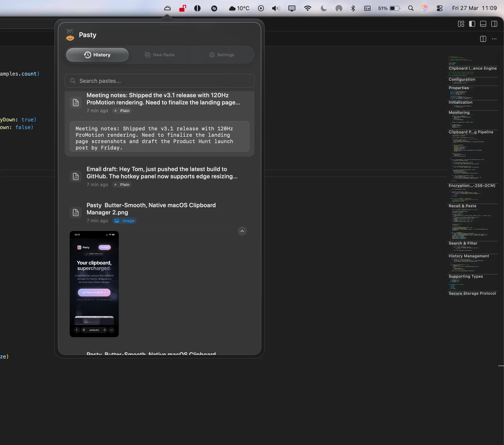Jump to Clipboard I...ence Engine section in minimap
The height and width of the screenshot is (445, 504).
[472, 68]
